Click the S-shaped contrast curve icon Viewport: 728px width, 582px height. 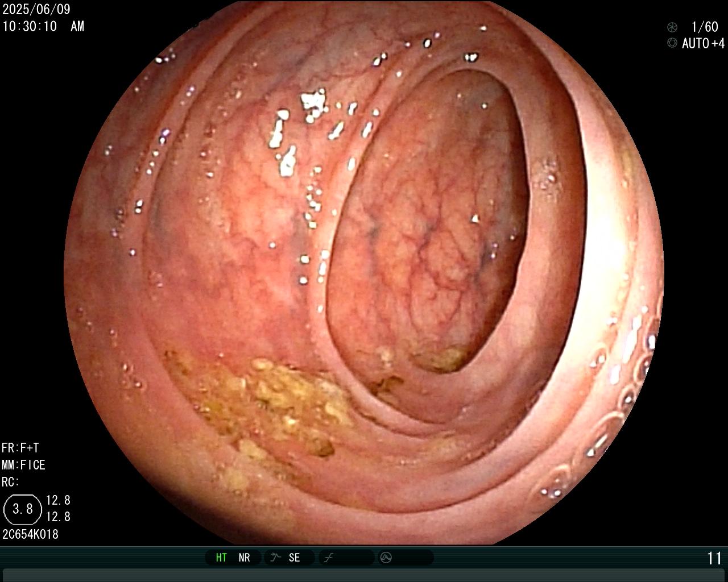[329, 558]
